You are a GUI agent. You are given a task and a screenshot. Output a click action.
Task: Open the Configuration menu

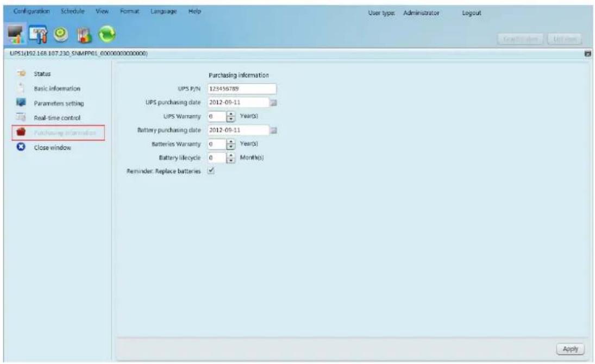32,11
